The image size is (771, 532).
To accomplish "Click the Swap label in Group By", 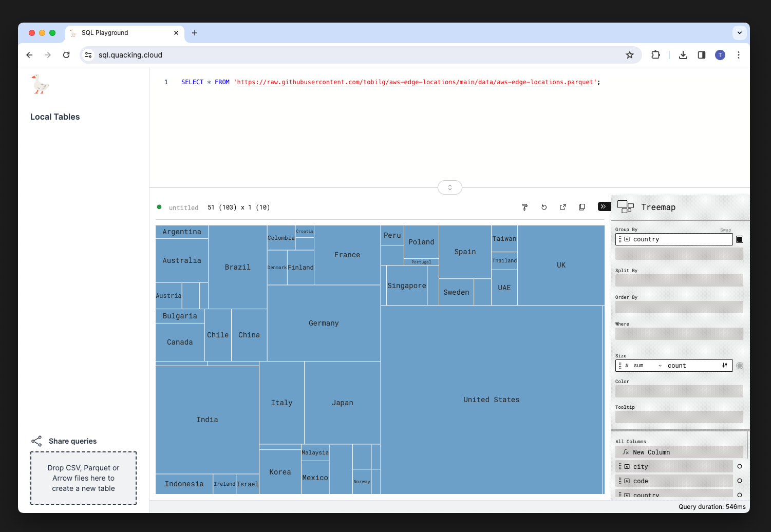I will pyautogui.click(x=725, y=230).
